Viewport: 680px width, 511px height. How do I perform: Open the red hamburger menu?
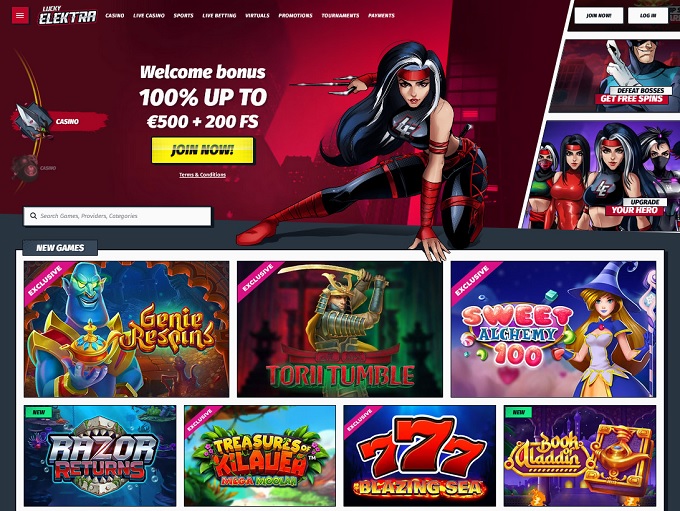[x=20, y=15]
